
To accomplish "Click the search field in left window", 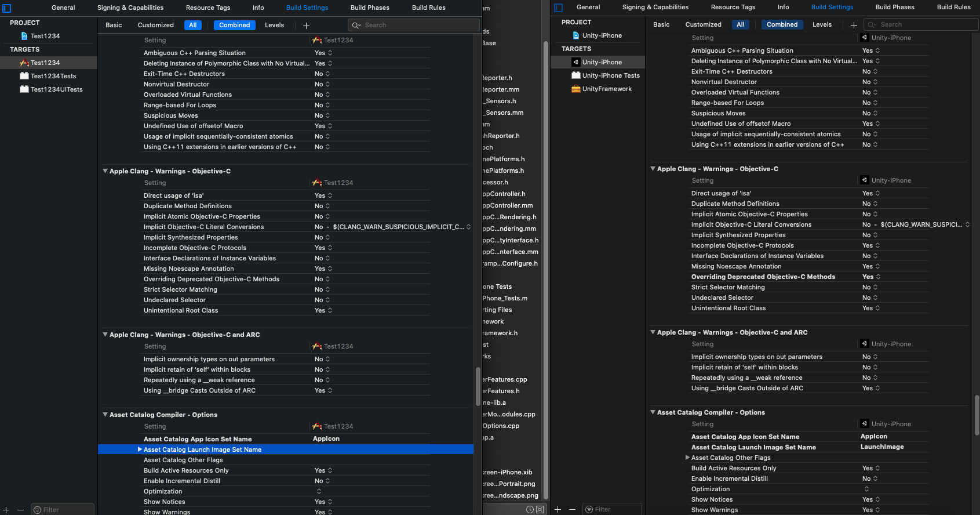I will pos(413,26).
